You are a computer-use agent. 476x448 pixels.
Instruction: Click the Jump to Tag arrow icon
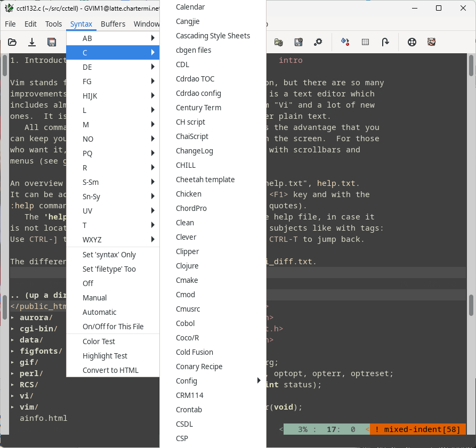(x=385, y=42)
